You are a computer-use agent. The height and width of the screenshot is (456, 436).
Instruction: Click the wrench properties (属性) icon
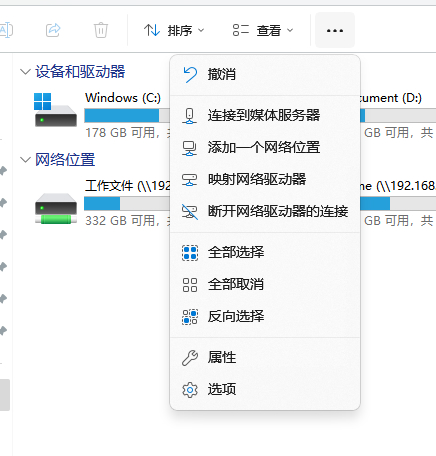click(190, 358)
